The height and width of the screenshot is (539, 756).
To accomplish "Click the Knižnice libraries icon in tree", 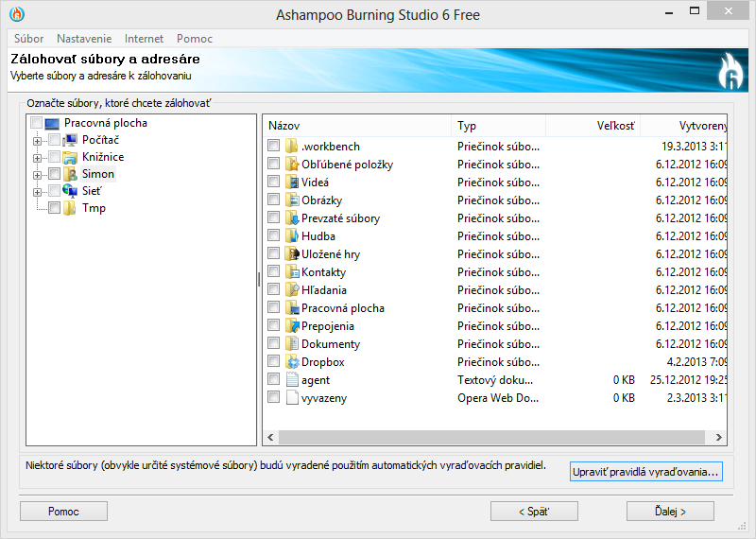I will pos(70,157).
